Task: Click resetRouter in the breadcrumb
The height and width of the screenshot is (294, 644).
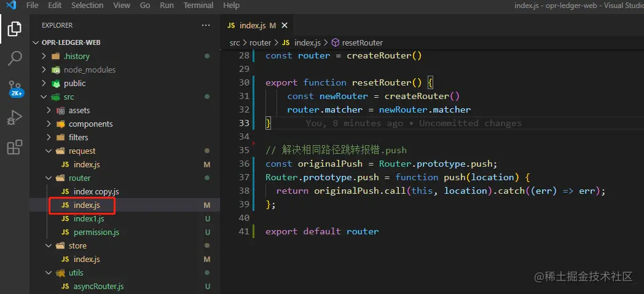Action: click(363, 43)
